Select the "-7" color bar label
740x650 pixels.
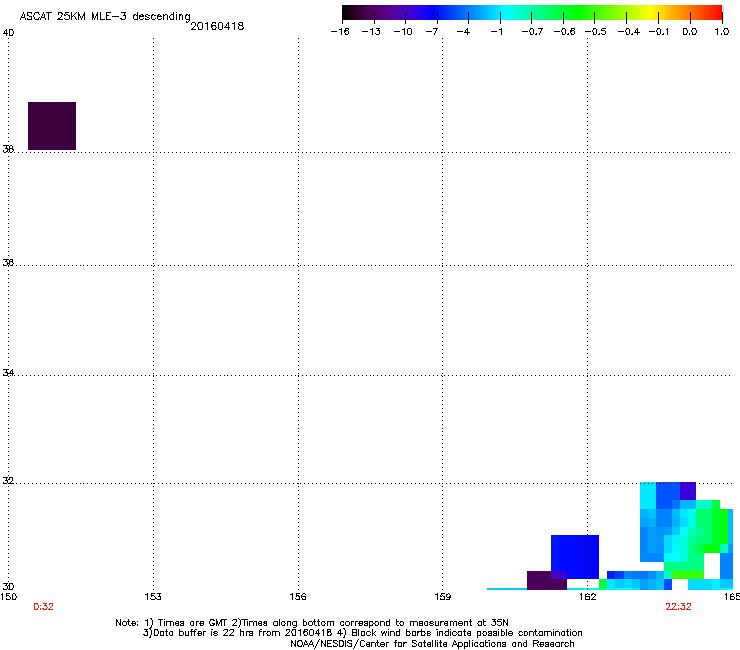pos(432,32)
